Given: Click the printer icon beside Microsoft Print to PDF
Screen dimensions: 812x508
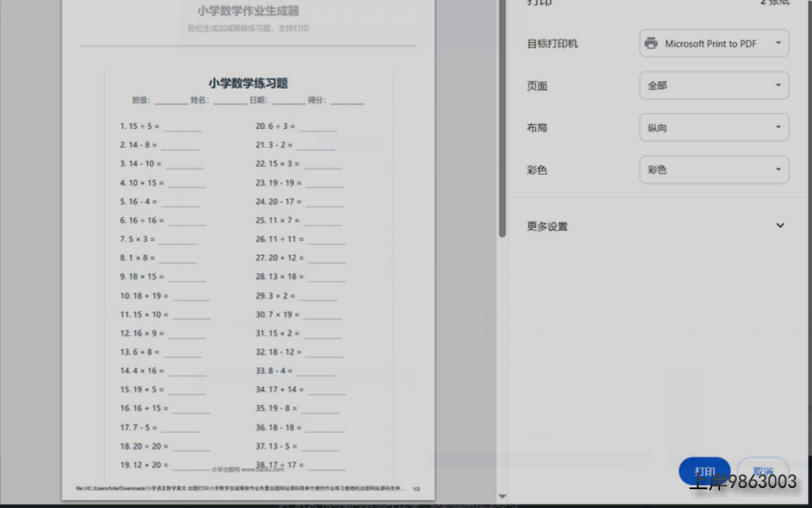Looking at the screenshot, I should 651,44.
